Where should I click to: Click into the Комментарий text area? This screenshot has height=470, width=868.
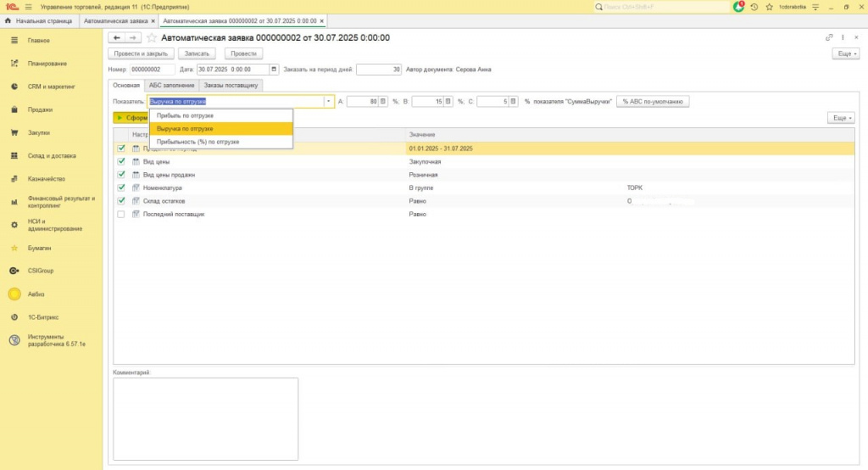[205, 419]
